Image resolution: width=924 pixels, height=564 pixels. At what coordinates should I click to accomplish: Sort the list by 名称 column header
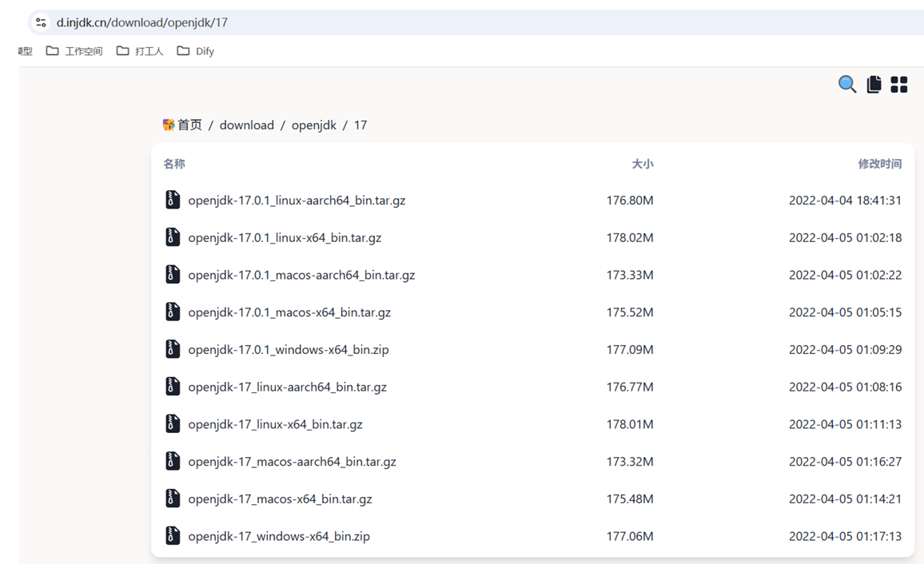174,164
